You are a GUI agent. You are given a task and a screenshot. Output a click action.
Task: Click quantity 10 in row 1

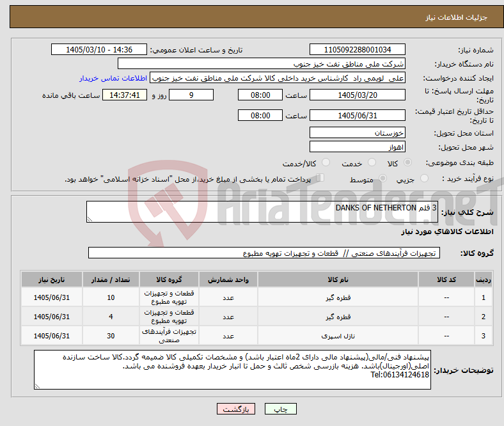[111, 297]
